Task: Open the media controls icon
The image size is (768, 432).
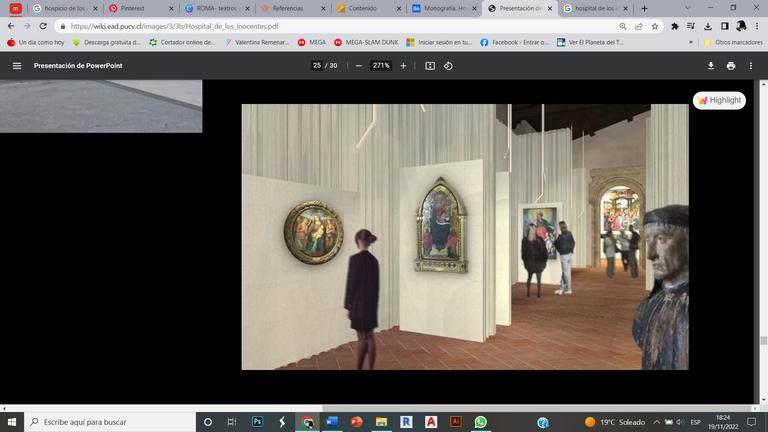Action: (691, 26)
